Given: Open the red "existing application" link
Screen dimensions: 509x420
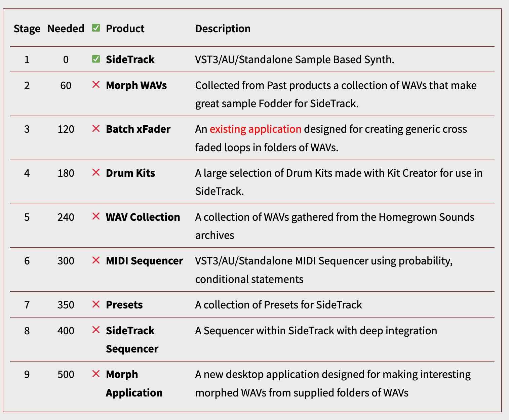Looking at the screenshot, I should click(255, 129).
